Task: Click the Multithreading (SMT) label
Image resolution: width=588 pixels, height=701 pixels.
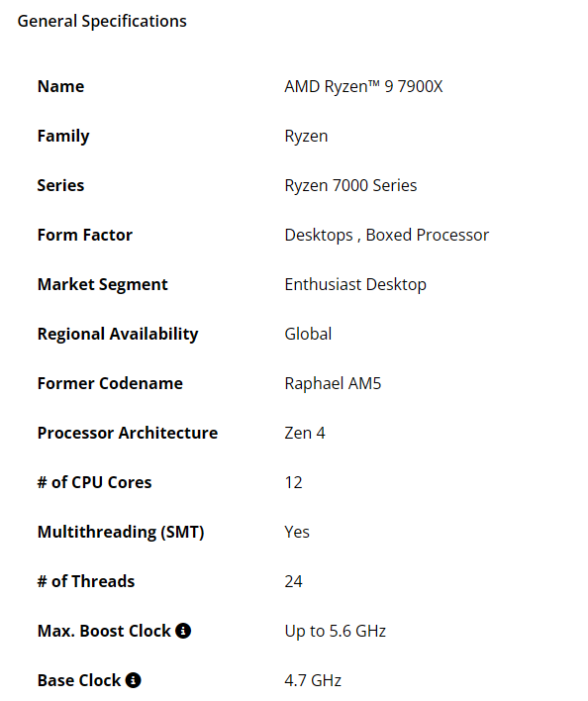Action: (121, 532)
